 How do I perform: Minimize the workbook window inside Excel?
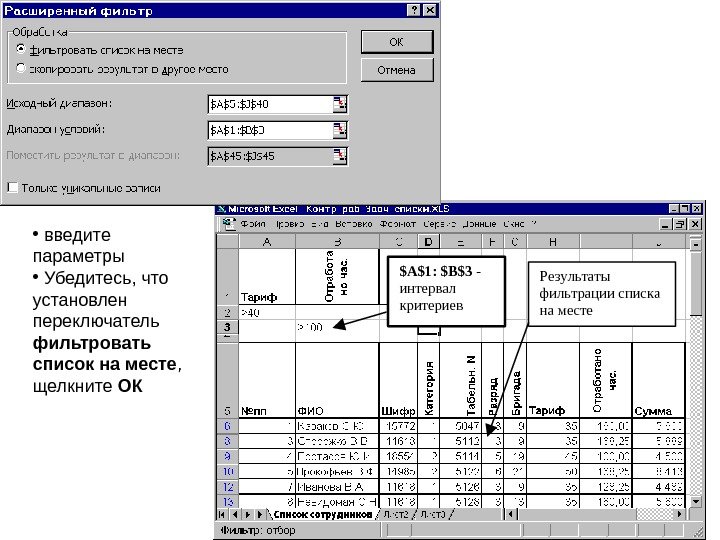[x=666, y=224]
